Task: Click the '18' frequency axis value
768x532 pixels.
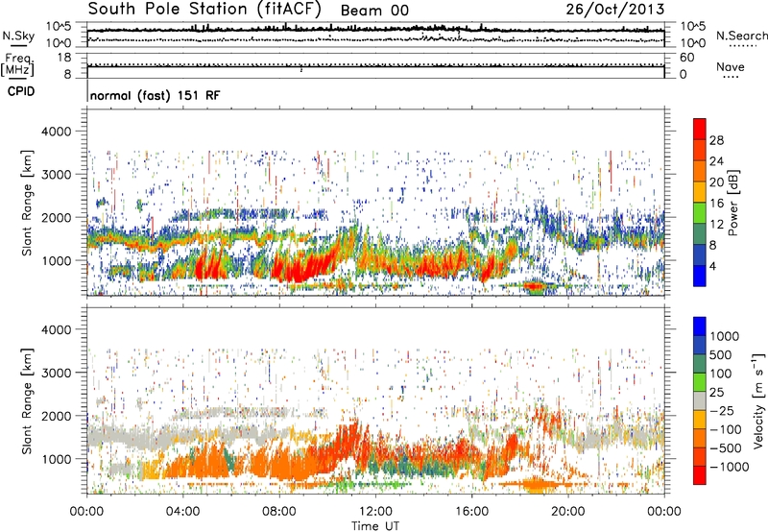Action: (x=64, y=58)
